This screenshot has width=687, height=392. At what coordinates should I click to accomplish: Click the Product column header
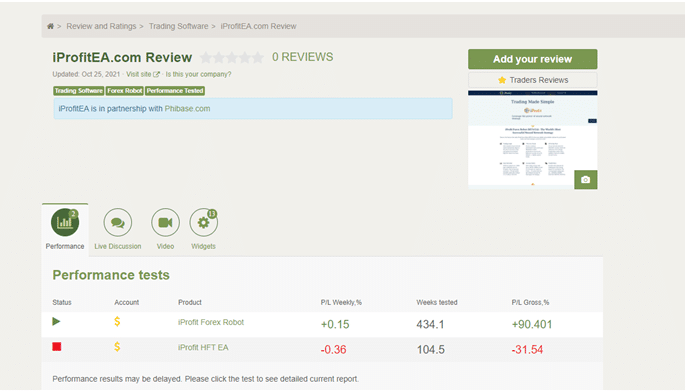(190, 303)
